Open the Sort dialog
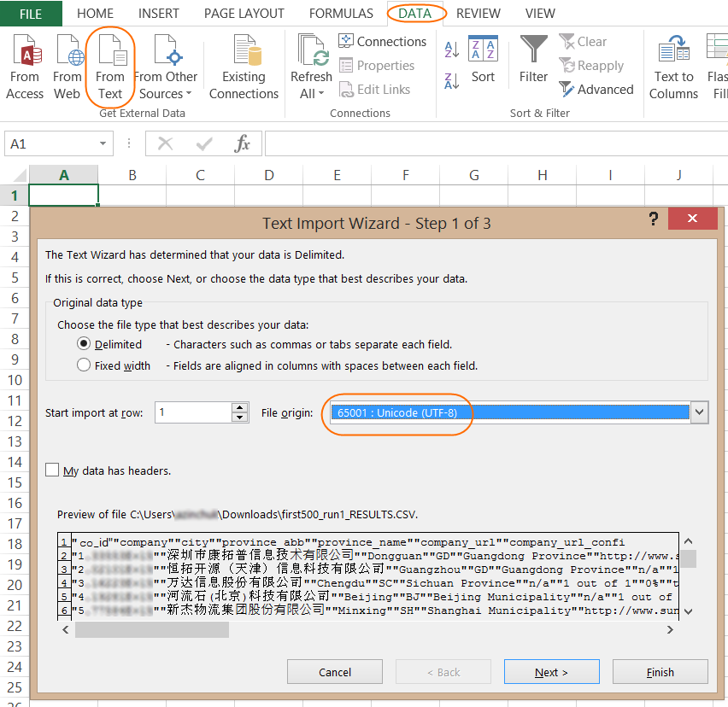The height and width of the screenshot is (707, 728). point(483,59)
